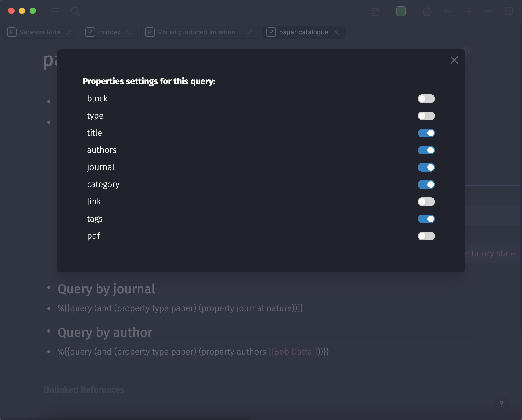Click the green sync status indicator
This screenshot has height=420, width=522.
click(x=401, y=11)
